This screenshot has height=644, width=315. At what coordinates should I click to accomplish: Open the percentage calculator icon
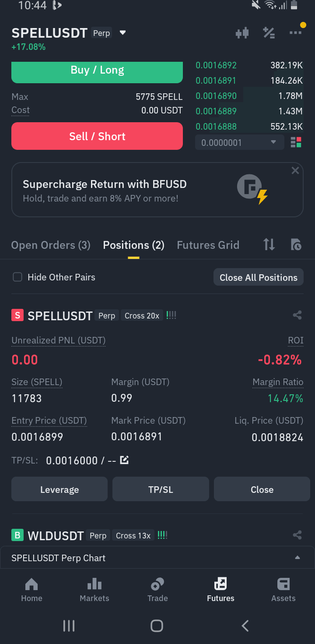click(x=269, y=33)
